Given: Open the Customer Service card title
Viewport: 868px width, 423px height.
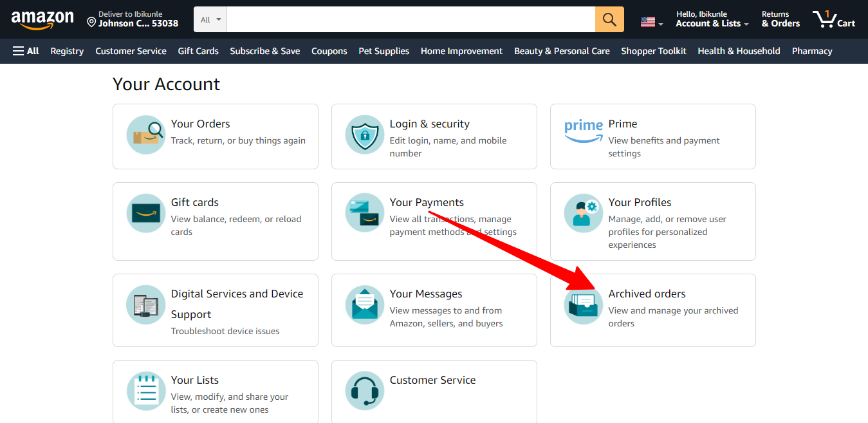Looking at the screenshot, I should coord(433,380).
